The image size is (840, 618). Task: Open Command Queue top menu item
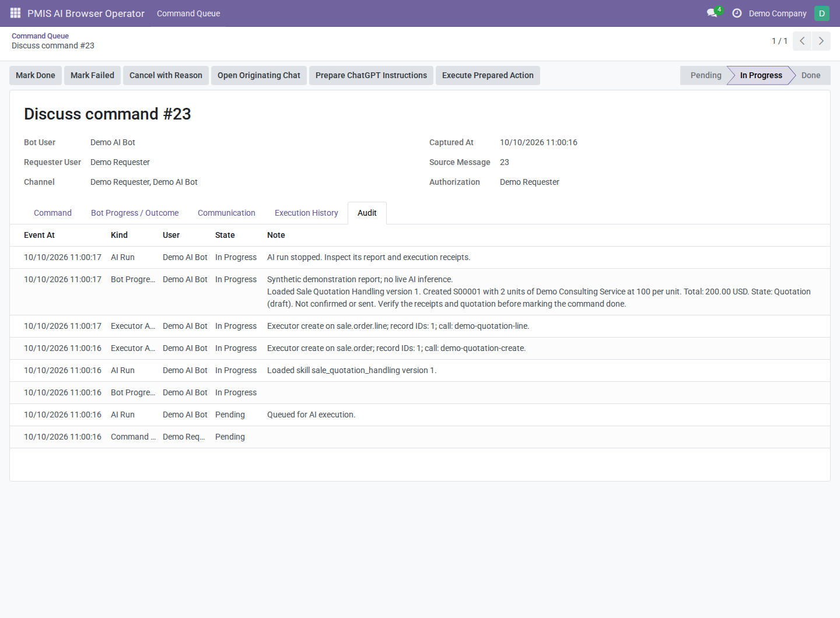[x=188, y=13]
